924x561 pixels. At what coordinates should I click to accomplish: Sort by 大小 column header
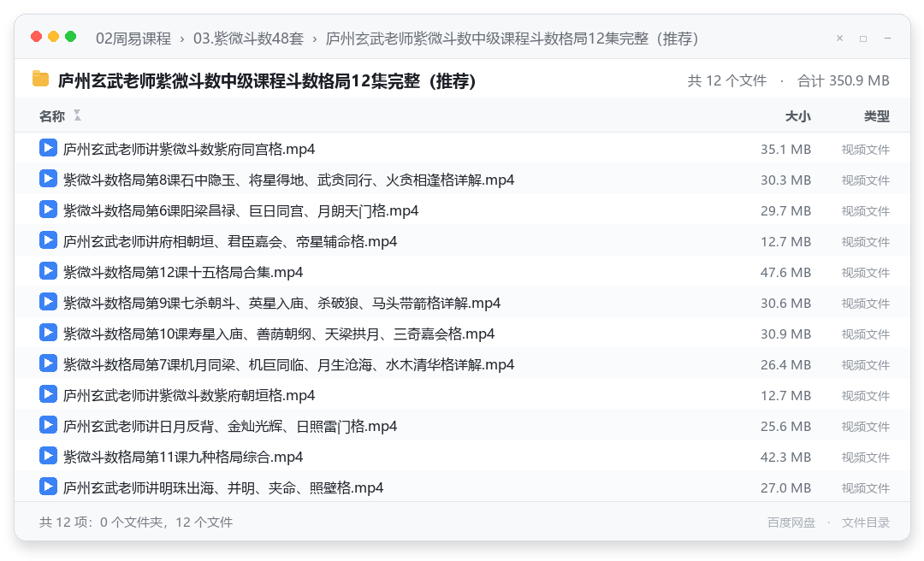click(798, 116)
